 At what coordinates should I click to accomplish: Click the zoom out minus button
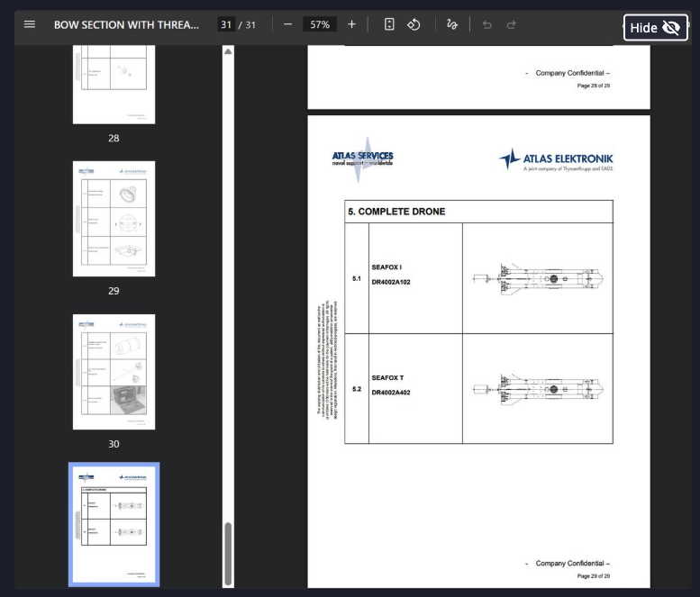(288, 24)
